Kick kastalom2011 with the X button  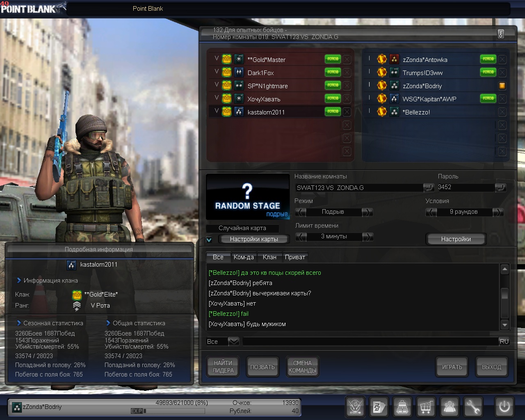[347, 112]
